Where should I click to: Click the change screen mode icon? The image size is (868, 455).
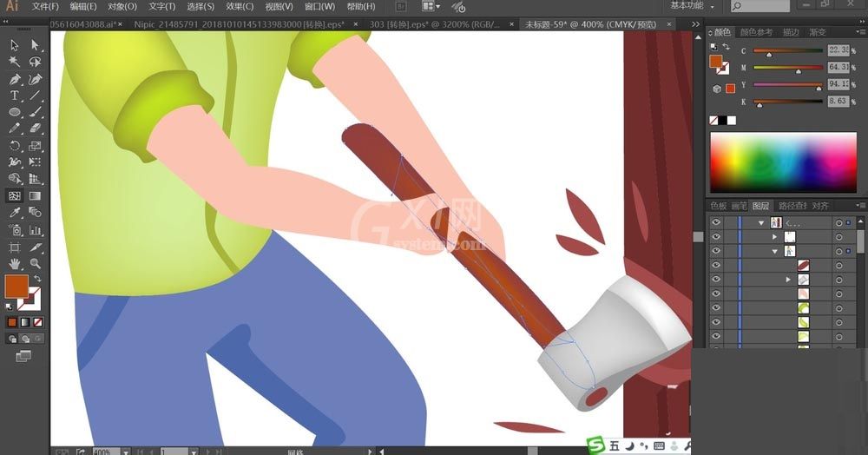pyautogui.click(x=23, y=356)
